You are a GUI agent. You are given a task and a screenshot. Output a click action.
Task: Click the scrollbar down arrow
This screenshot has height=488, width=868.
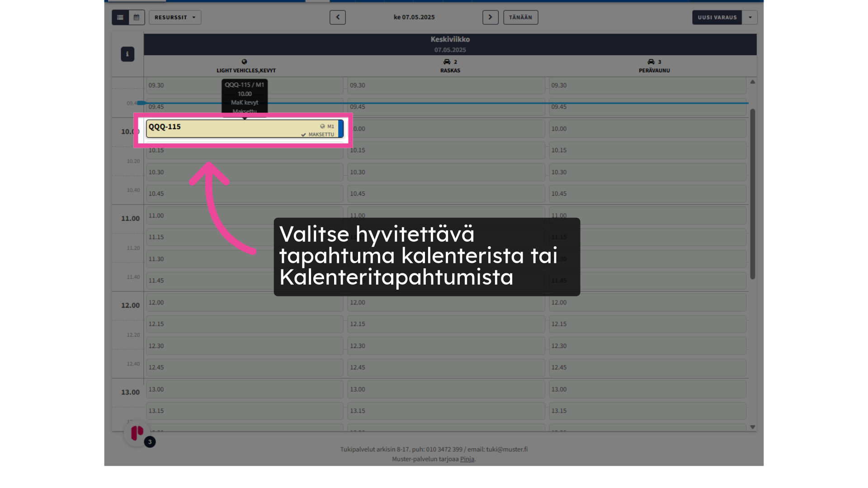tap(753, 427)
